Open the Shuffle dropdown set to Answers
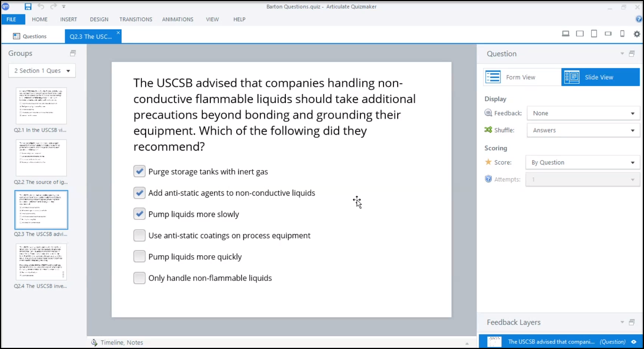The width and height of the screenshot is (644, 349). [x=583, y=130]
